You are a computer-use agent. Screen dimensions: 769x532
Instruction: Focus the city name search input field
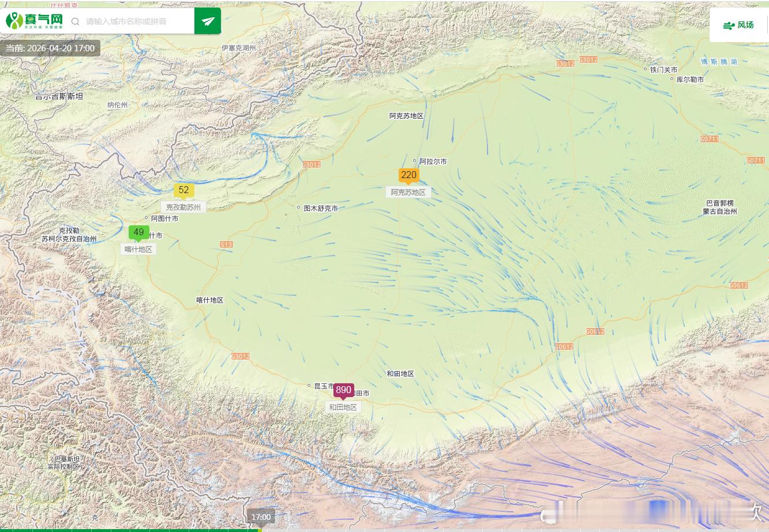coord(138,21)
